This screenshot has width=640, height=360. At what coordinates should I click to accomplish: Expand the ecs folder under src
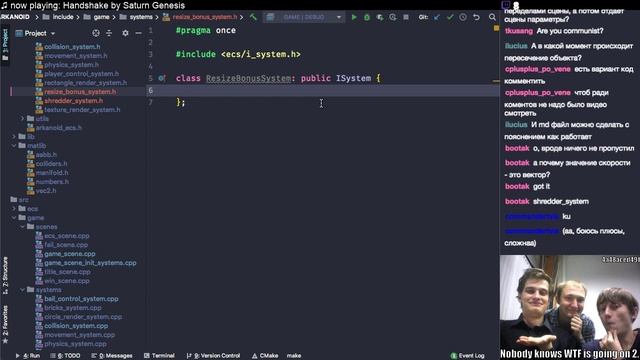(x=14, y=209)
